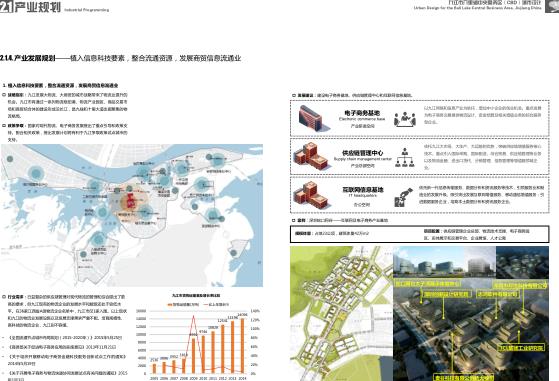559x381 pixels.
Task: Click the logo in the top-right page corner
Action: 552,6
